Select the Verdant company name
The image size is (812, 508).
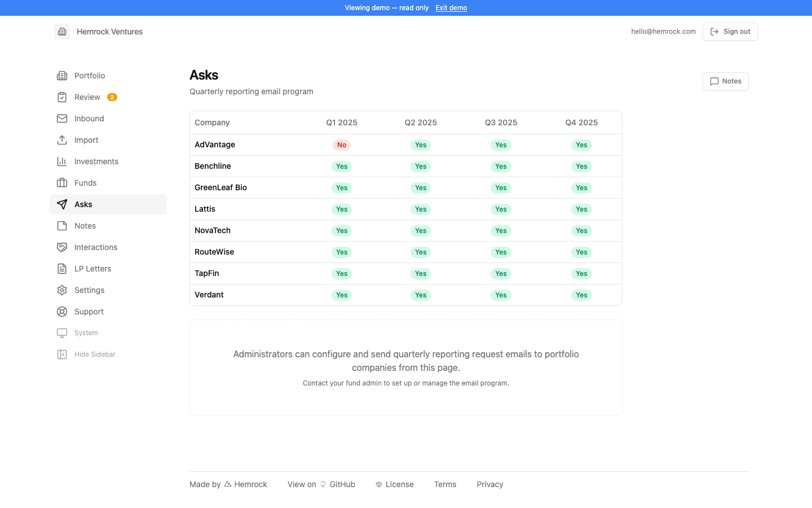[209, 295]
